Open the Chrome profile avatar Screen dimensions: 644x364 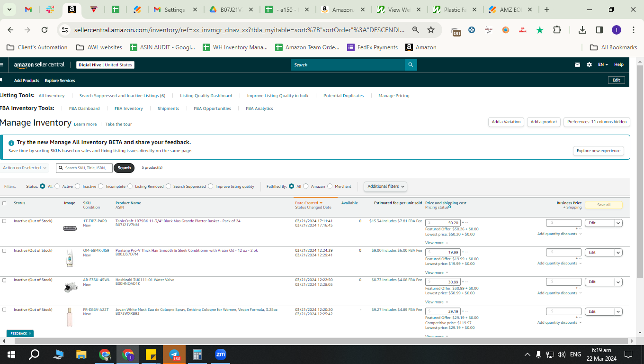(x=616, y=30)
